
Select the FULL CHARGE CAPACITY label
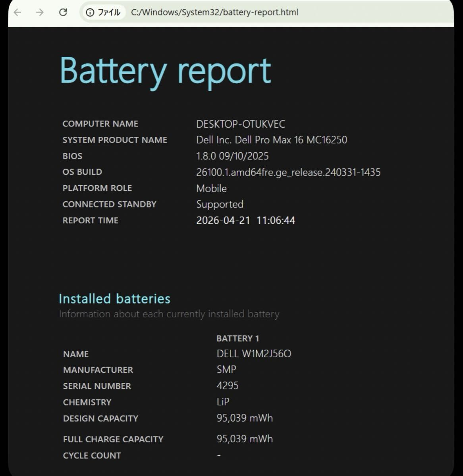113,440
